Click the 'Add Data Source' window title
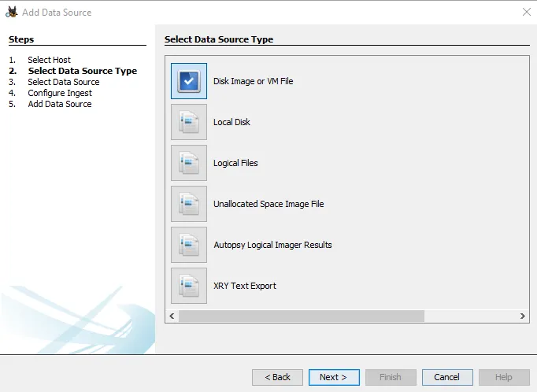Viewport: 537px width, 392px height. pyautogui.click(x=57, y=13)
